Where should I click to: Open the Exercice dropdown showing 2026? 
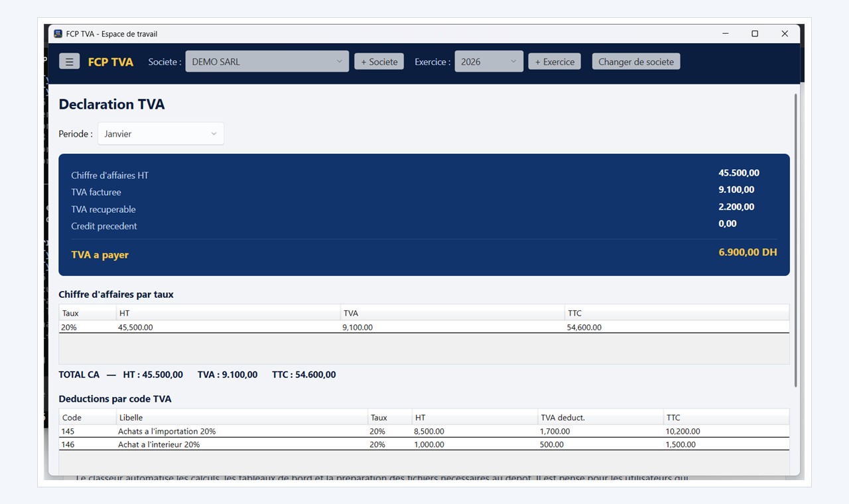pyautogui.click(x=489, y=62)
